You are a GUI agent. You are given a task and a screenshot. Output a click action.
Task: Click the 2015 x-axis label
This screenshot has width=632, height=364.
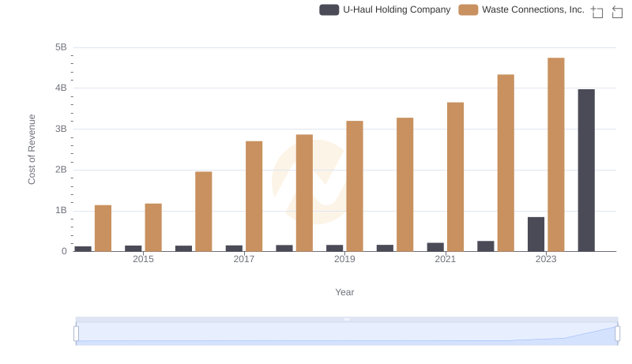coord(143,259)
